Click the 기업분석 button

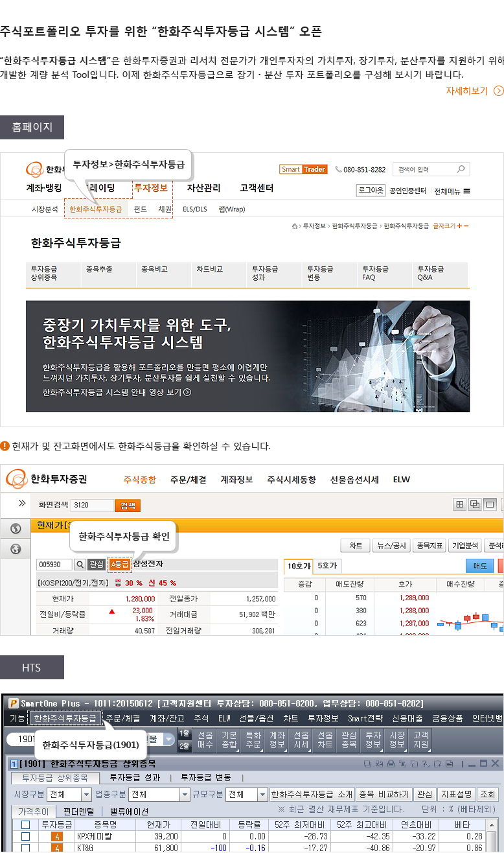(465, 546)
